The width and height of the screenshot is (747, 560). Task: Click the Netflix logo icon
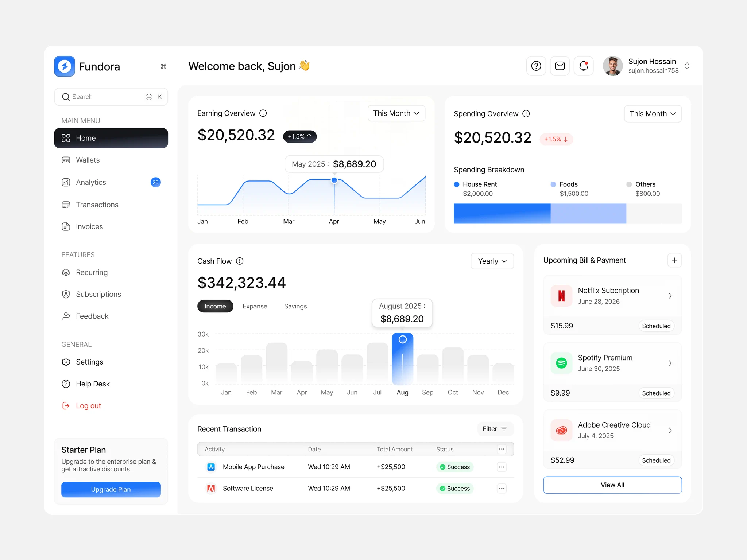tap(561, 296)
